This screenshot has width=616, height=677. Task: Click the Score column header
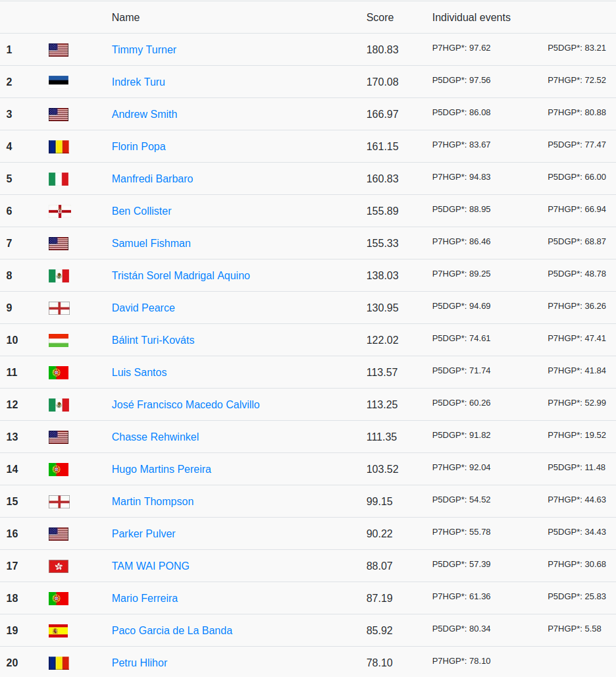(x=380, y=17)
